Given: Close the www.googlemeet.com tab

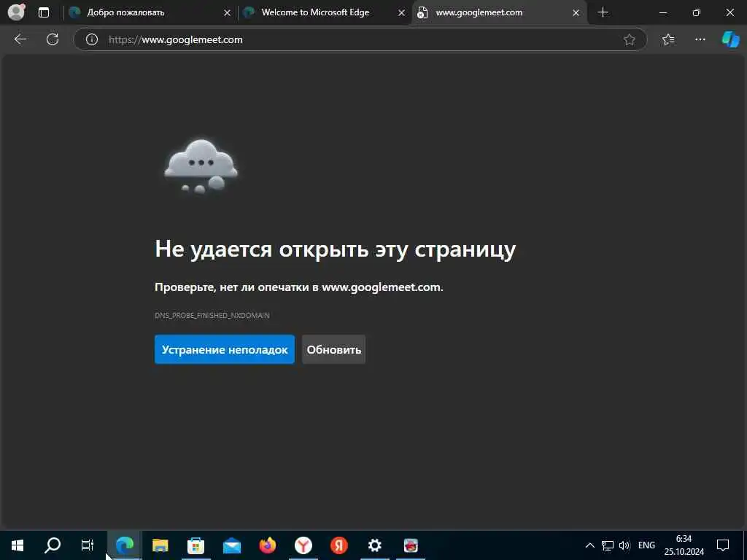Looking at the screenshot, I should click(x=576, y=13).
